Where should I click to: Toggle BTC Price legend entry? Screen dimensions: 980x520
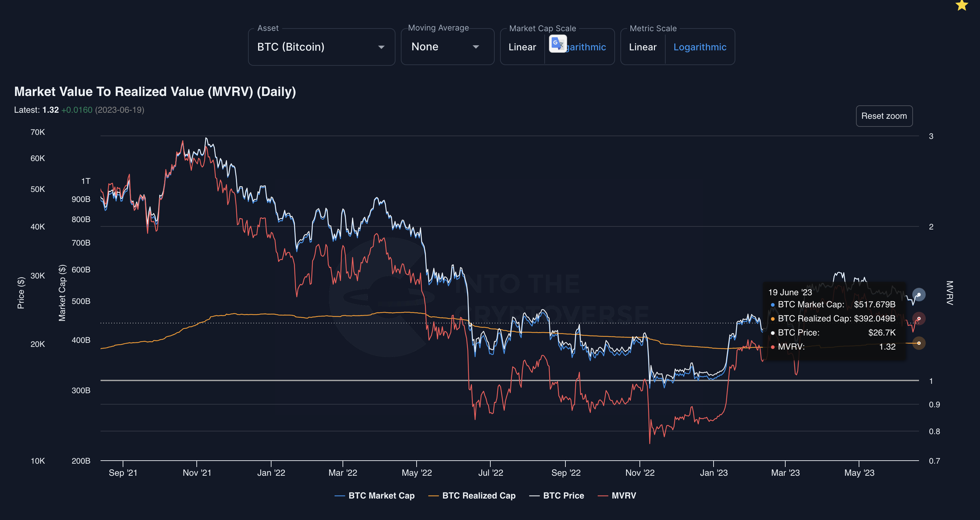(x=563, y=495)
